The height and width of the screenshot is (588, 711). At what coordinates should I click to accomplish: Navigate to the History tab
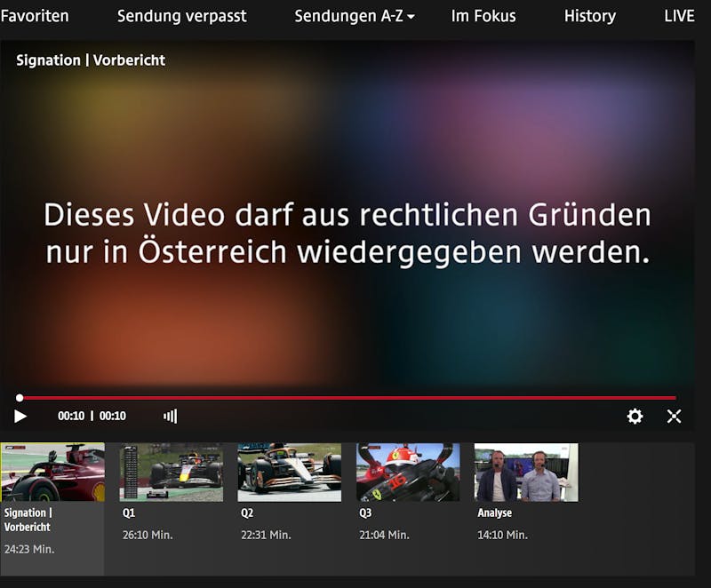590,16
